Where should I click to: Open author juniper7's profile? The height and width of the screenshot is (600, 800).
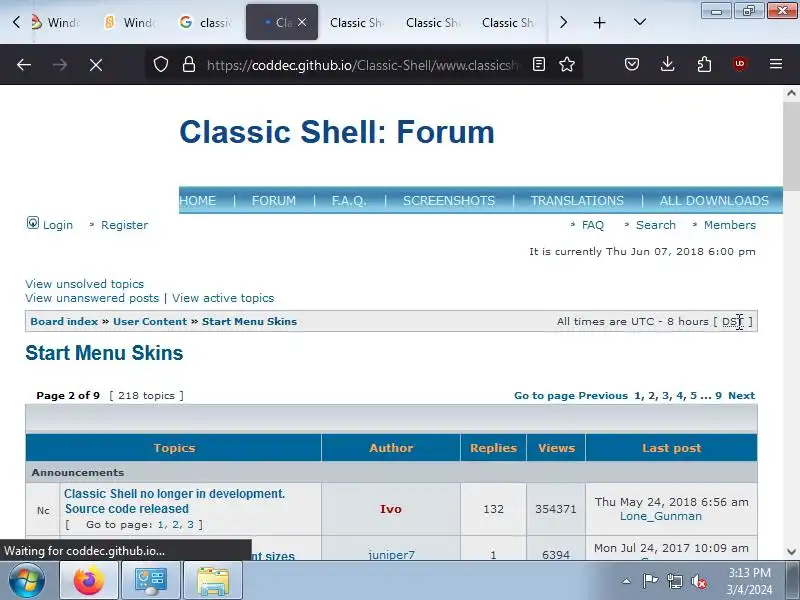tap(391, 555)
